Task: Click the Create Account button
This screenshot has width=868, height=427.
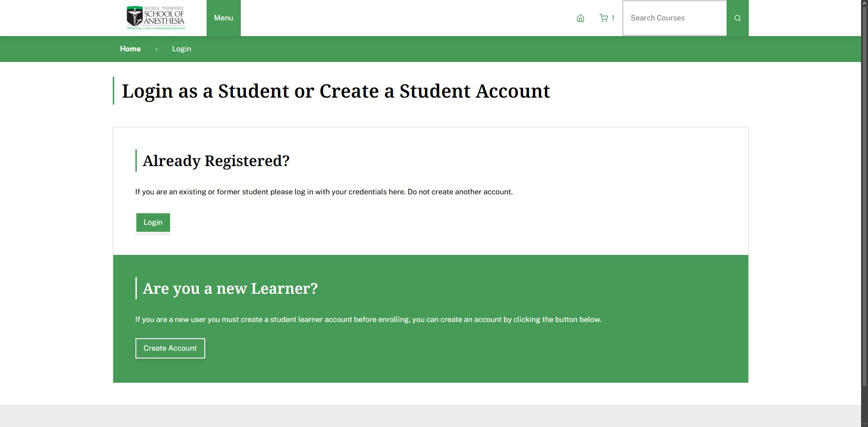Action: click(x=170, y=348)
